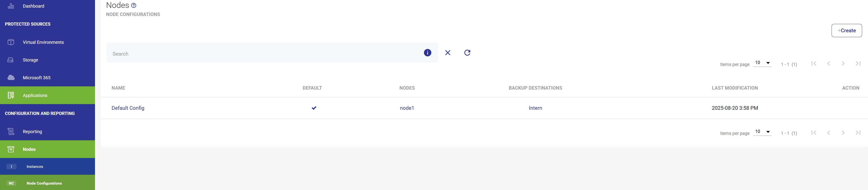Viewport: 868px width, 190px height.
Task: Click the Intern backup destination link
Action: (535, 108)
